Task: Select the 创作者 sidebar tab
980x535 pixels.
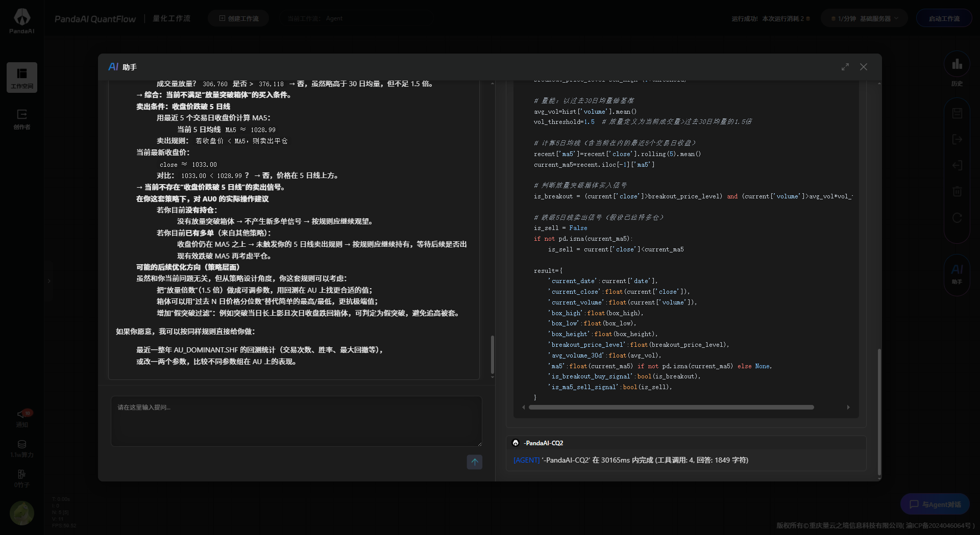Action: click(22, 119)
